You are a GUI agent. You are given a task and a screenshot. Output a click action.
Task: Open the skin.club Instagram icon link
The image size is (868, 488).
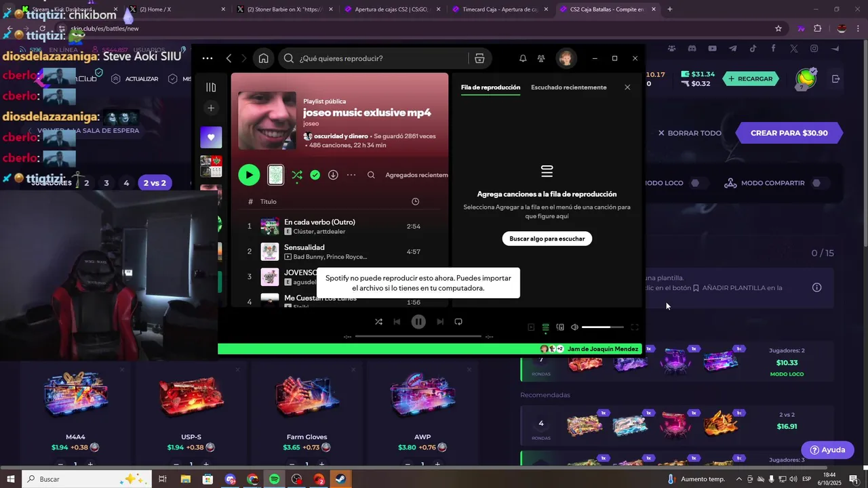click(x=814, y=49)
